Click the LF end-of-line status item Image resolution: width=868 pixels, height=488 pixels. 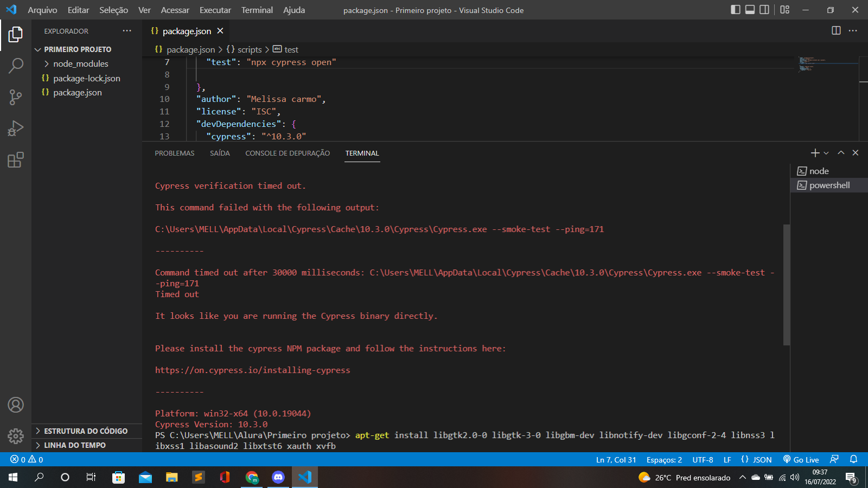[727, 460]
